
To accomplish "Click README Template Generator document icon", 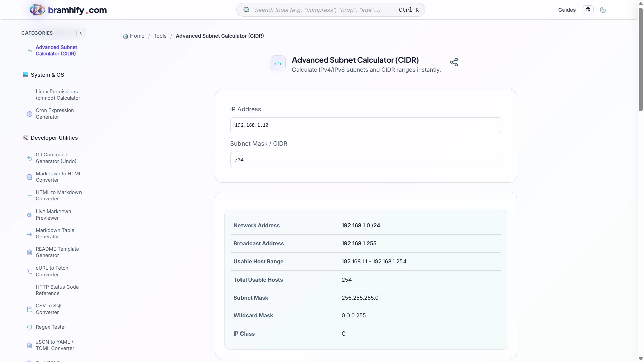I will (30, 252).
